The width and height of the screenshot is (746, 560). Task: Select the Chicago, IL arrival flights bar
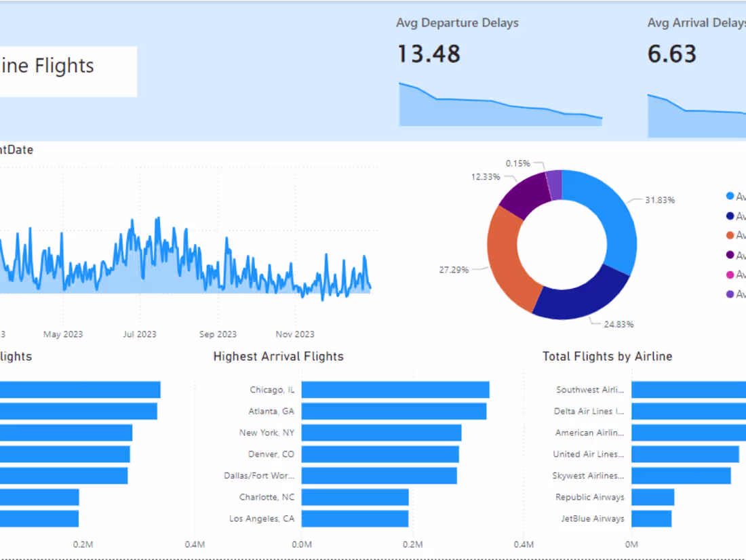[393, 389]
